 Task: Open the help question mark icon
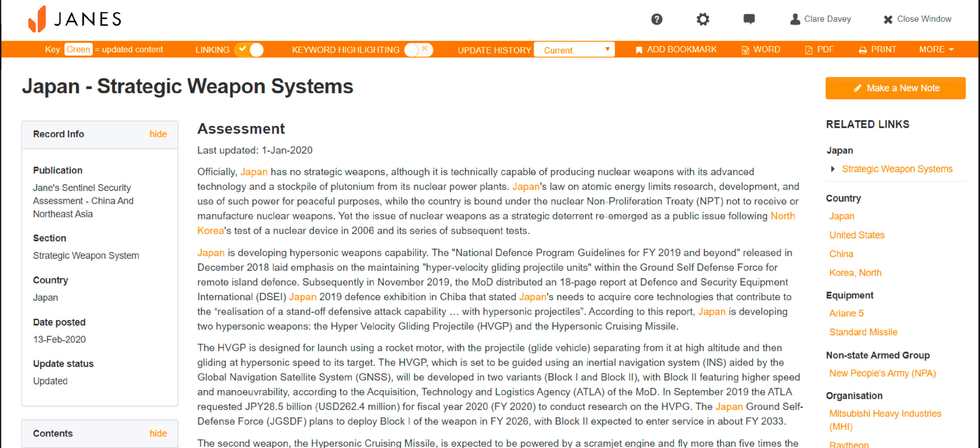tap(657, 19)
